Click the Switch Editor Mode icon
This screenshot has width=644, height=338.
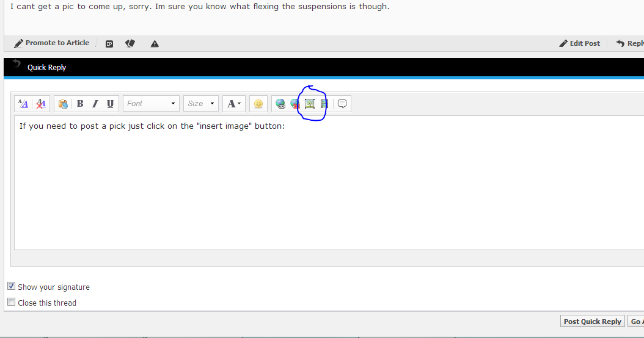23,104
